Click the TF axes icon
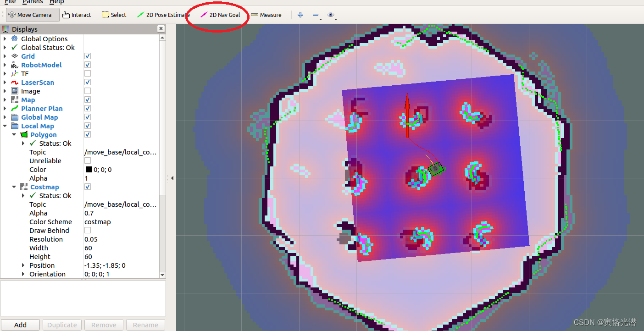Image resolution: width=644 pixels, height=331 pixels. click(15, 74)
